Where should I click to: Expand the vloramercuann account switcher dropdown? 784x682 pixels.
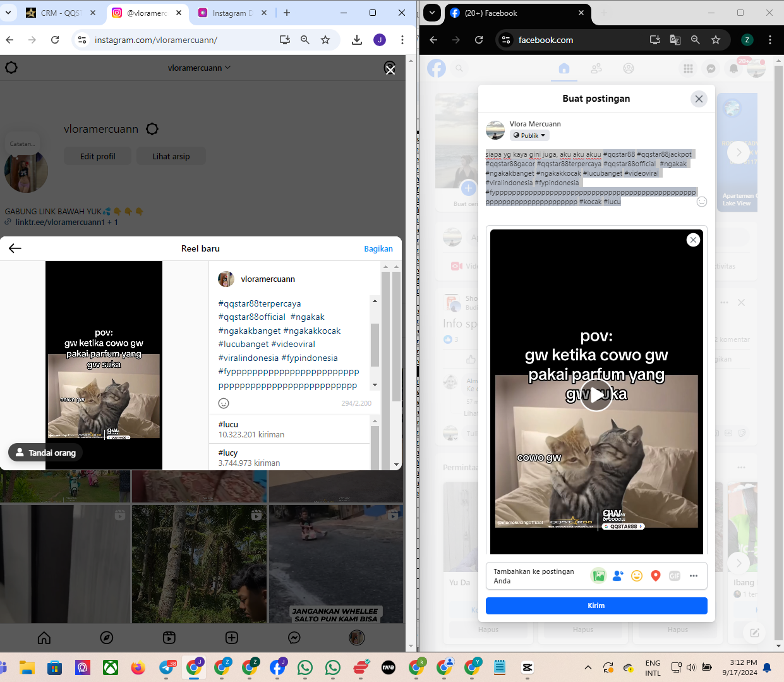200,68
